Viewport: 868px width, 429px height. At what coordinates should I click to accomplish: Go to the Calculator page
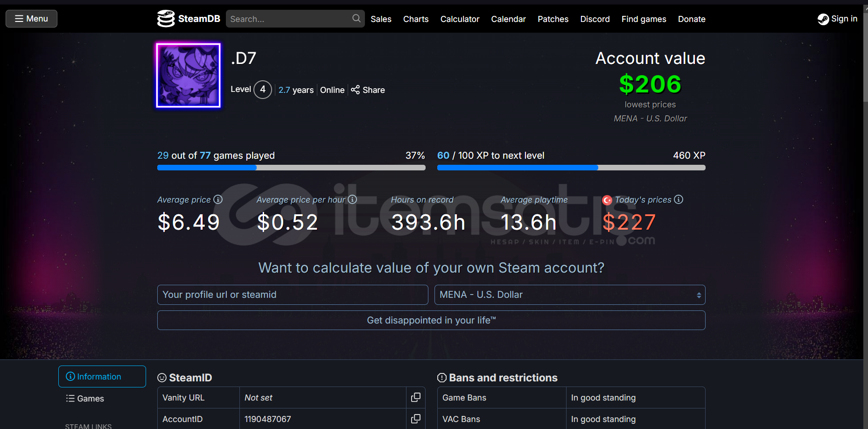point(460,19)
